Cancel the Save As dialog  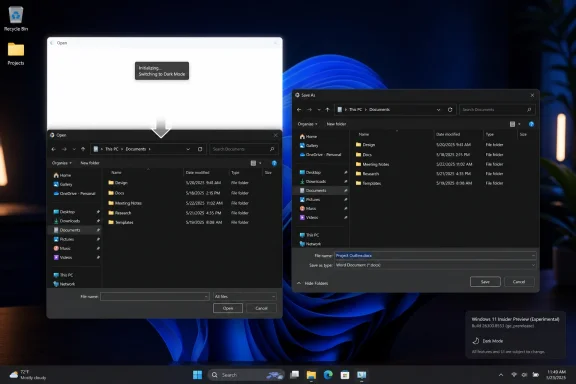coord(519,282)
